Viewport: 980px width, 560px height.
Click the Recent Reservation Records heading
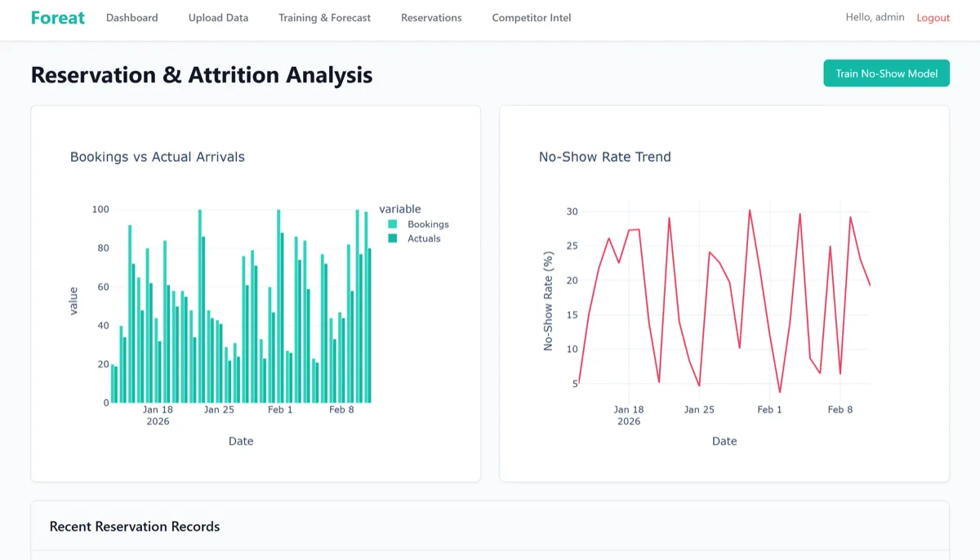tap(134, 527)
